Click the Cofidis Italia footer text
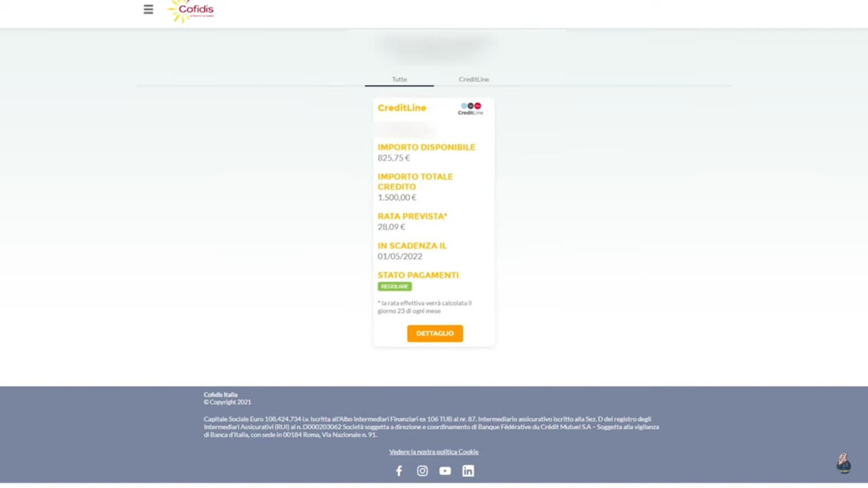The width and height of the screenshot is (868, 488). point(220,394)
